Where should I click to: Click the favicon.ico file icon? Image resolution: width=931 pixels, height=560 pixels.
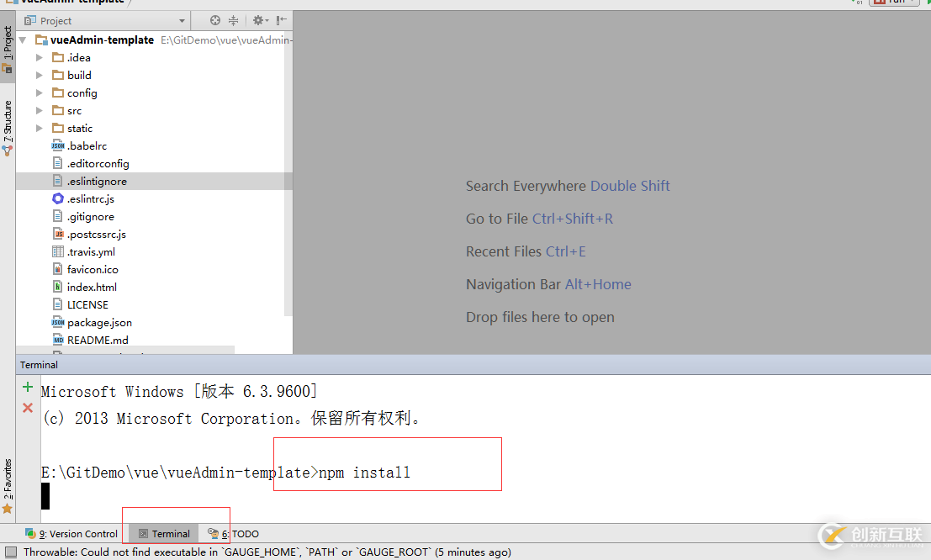coord(57,269)
